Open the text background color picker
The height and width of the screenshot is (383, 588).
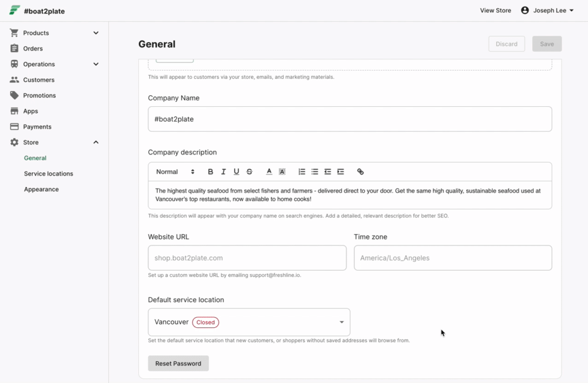(282, 172)
